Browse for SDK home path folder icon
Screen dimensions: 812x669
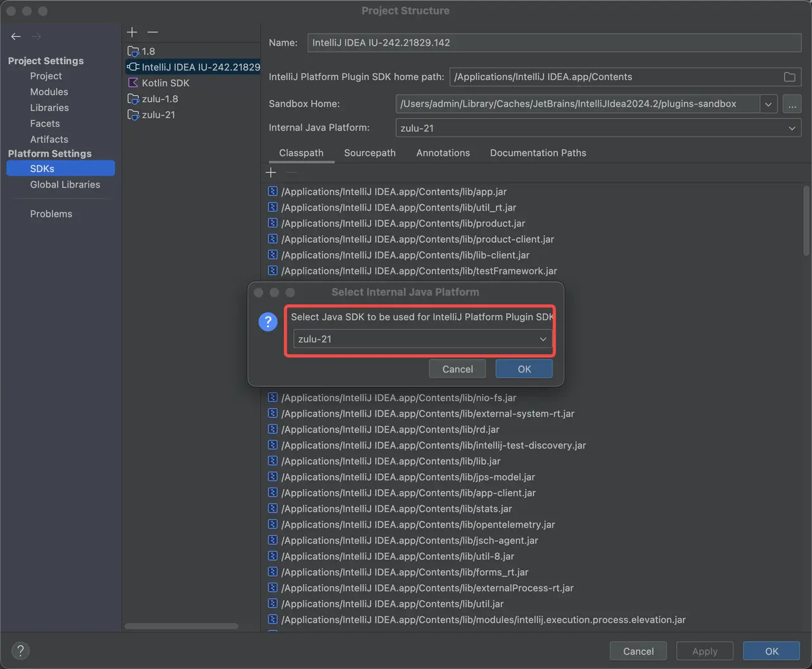click(x=789, y=77)
